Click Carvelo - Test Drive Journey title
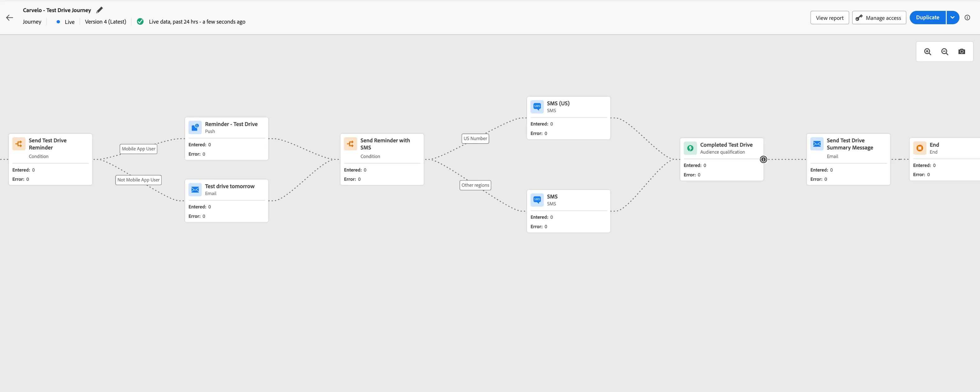The height and width of the screenshot is (392, 980). coord(57,10)
